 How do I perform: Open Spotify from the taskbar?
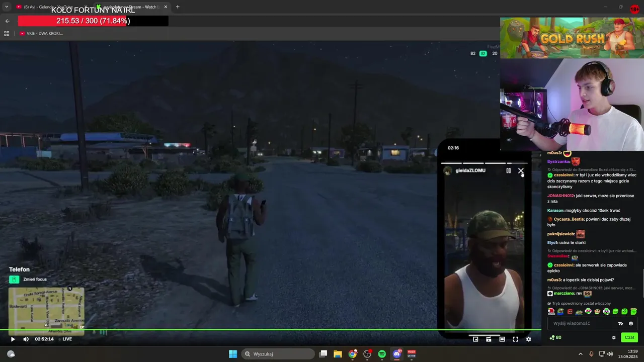pyautogui.click(x=382, y=354)
